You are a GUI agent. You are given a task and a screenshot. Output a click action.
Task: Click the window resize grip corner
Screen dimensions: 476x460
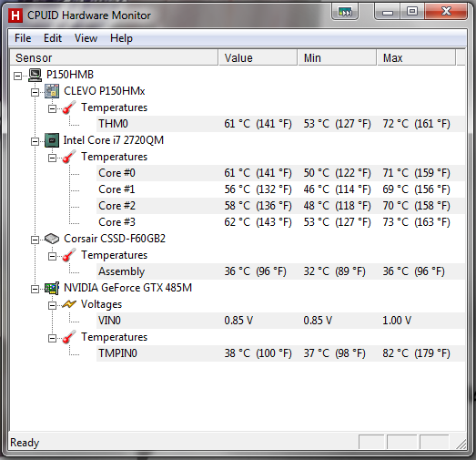[461, 444]
